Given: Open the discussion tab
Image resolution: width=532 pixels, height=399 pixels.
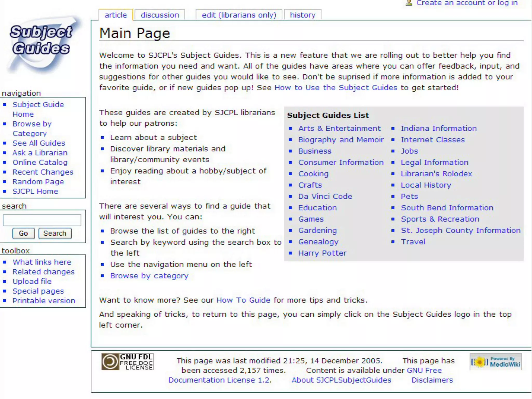Looking at the screenshot, I should (160, 15).
